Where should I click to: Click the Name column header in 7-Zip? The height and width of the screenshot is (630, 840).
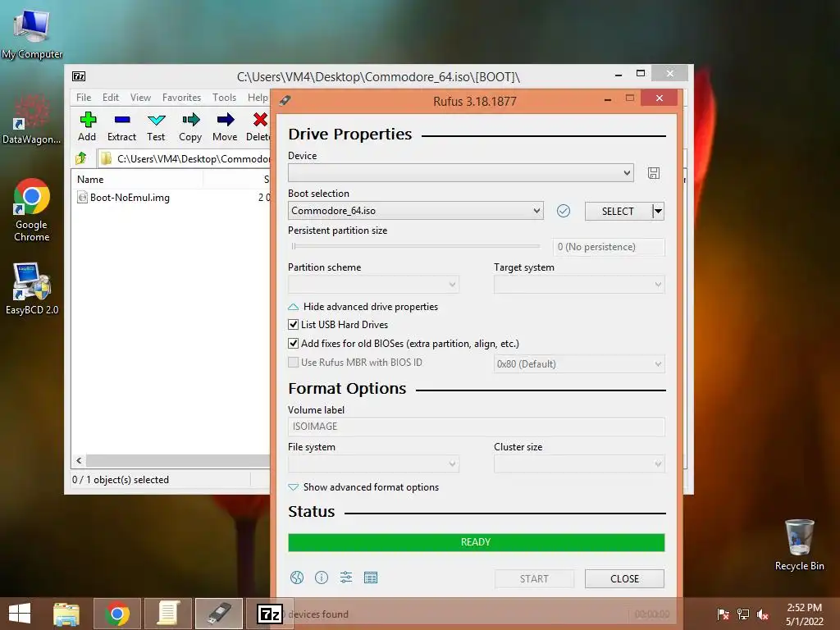pyautogui.click(x=138, y=180)
